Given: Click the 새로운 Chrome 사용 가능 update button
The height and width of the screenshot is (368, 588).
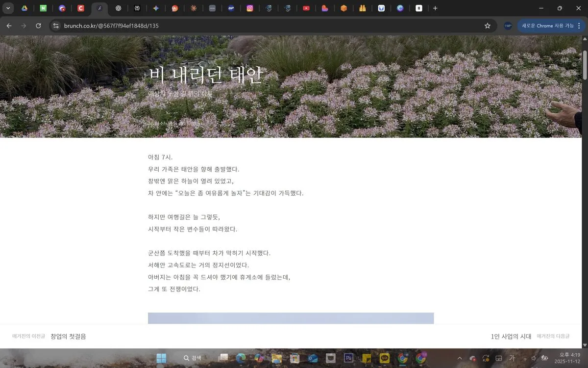Looking at the screenshot, I should [547, 26].
